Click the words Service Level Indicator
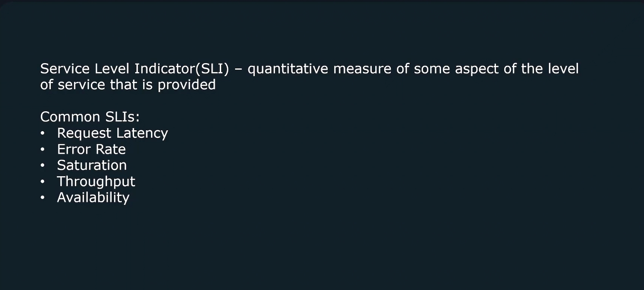Image resolution: width=644 pixels, height=290 pixels. pyautogui.click(x=117, y=69)
